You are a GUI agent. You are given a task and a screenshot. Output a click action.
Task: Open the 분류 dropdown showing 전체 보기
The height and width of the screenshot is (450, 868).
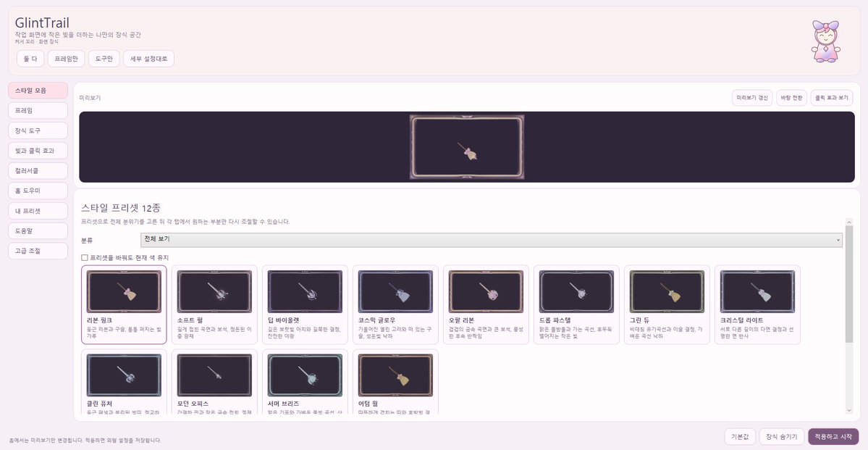(492, 240)
